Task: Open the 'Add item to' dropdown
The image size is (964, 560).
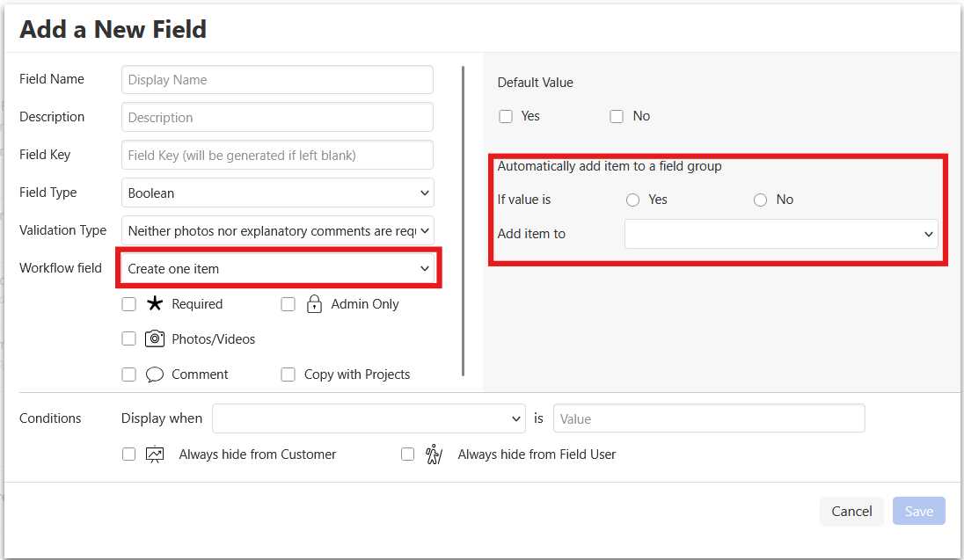Action: point(781,234)
